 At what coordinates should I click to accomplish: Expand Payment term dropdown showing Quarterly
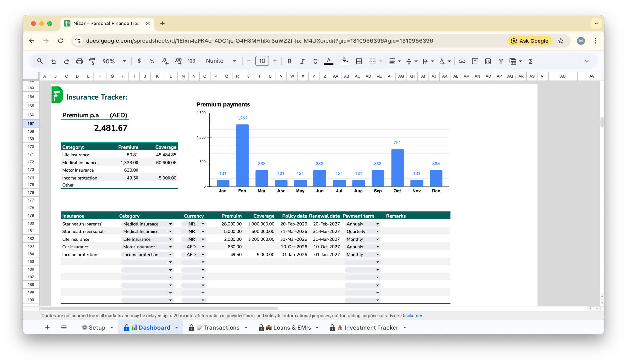point(378,231)
